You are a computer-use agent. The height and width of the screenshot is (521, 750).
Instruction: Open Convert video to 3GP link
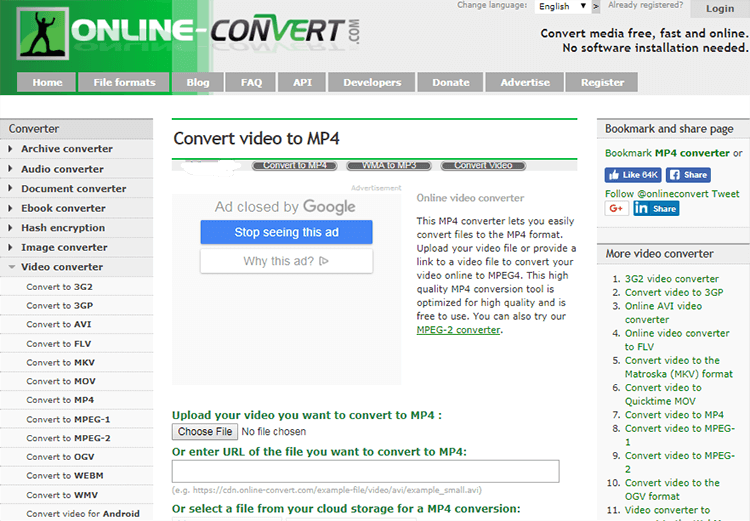click(674, 292)
